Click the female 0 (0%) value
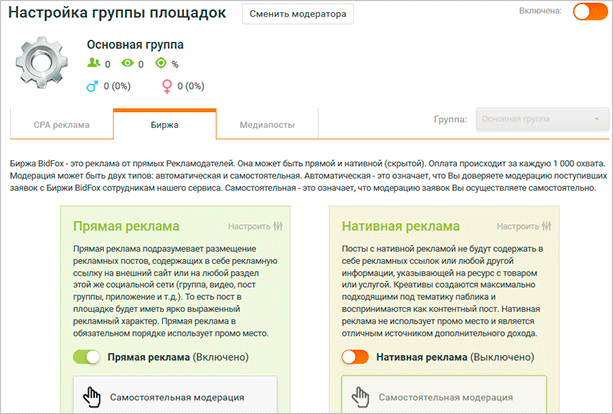 (x=191, y=86)
